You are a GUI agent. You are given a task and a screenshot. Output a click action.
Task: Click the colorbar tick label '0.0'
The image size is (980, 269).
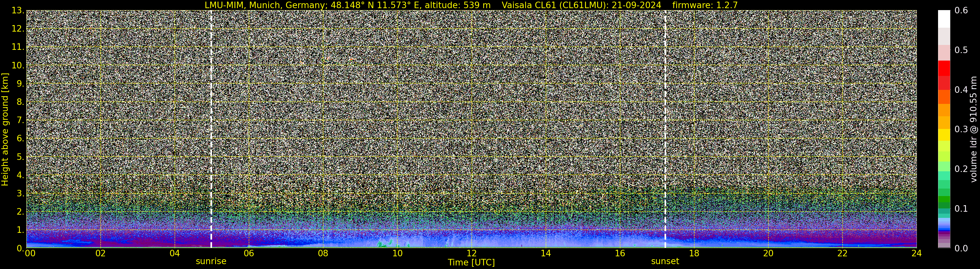[x=961, y=248]
